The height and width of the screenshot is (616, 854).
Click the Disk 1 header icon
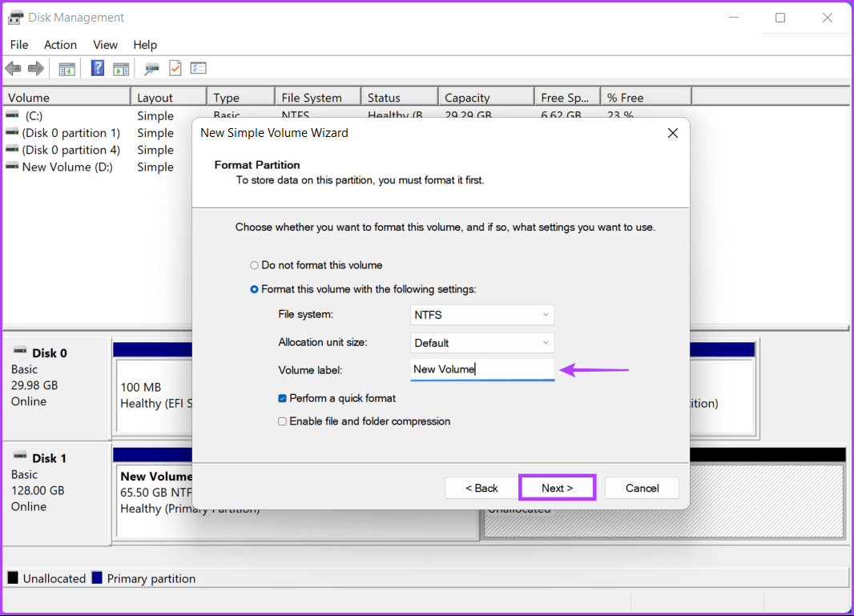[20, 455]
